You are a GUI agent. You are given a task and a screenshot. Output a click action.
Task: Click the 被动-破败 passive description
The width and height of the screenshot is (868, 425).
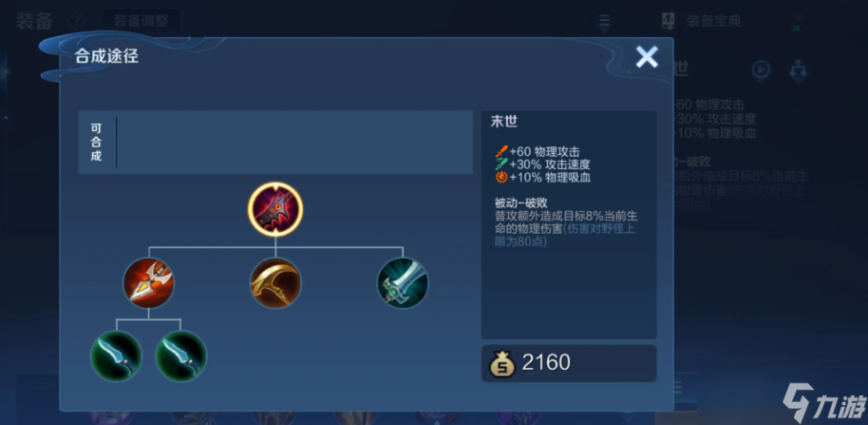tap(566, 222)
